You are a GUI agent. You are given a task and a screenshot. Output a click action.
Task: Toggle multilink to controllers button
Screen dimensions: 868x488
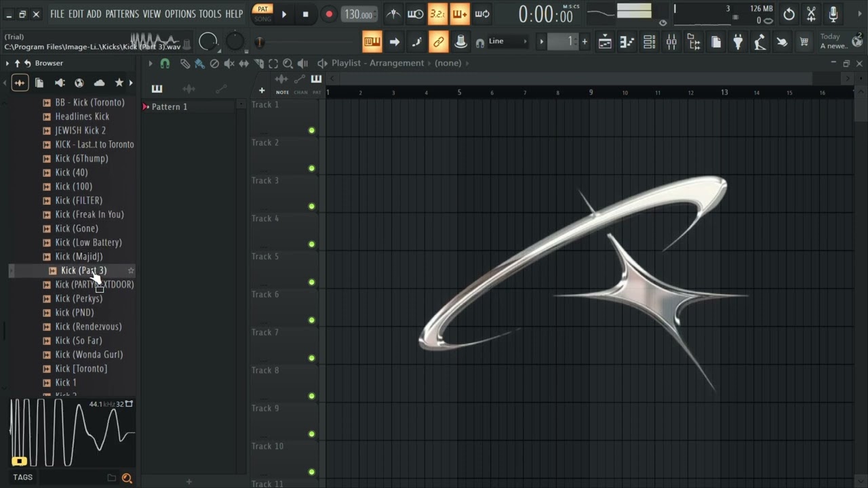pos(439,42)
